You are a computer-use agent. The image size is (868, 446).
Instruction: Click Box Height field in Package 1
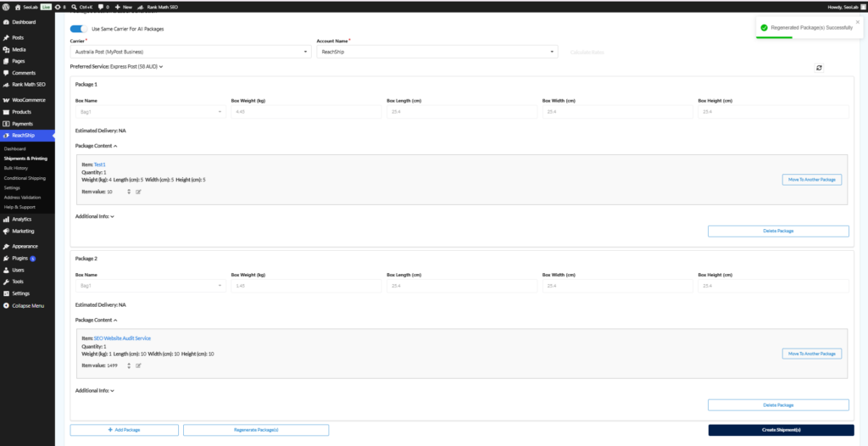coord(773,112)
